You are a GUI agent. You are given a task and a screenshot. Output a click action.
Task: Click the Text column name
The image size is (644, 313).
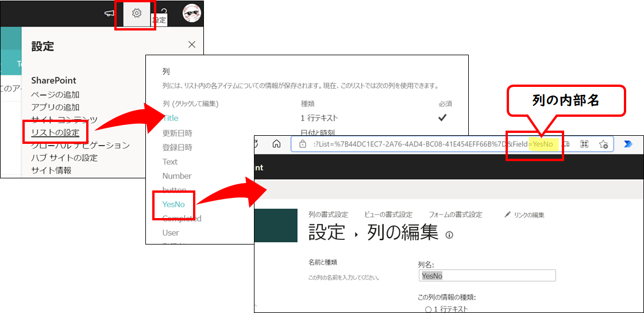[170, 162]
